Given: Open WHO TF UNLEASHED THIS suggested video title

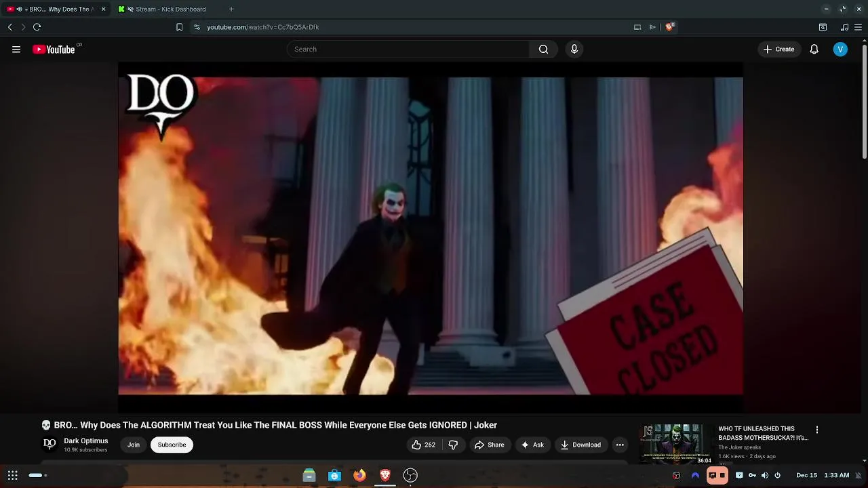Looking at the screenshot, I should tap(764, 433).
